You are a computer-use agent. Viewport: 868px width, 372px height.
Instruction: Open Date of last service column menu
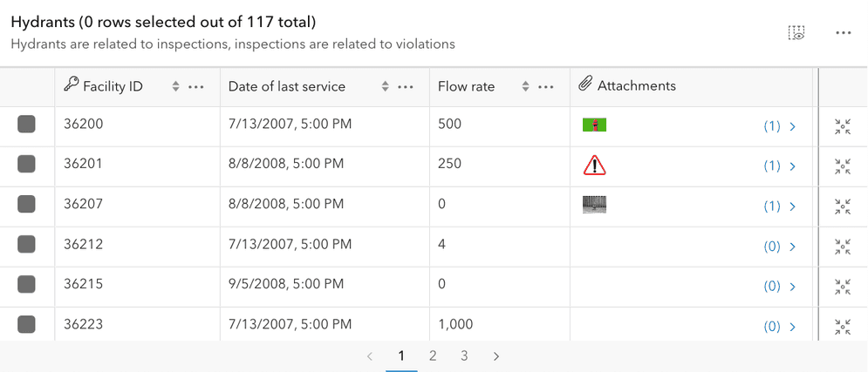click(x=406, y=86)
